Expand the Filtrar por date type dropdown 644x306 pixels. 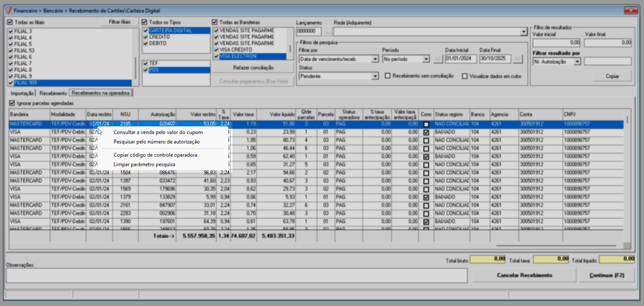click(x=375, y=59)
